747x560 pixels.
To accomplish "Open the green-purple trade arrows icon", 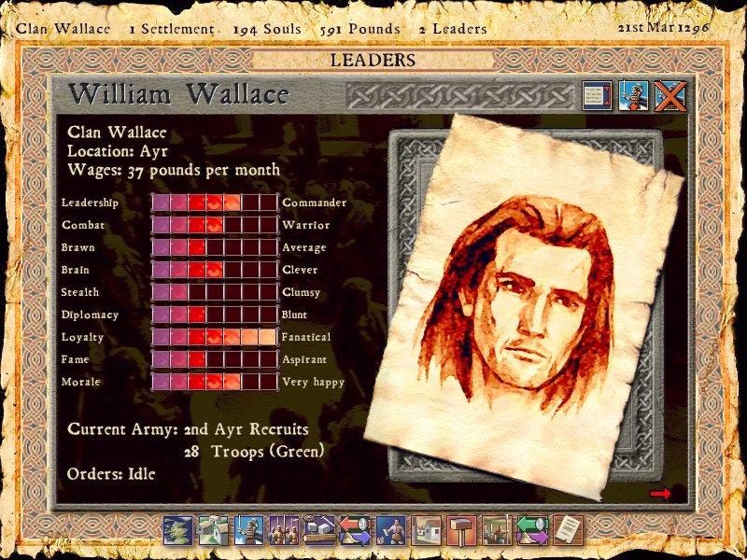I will click(x=532, y=530).
